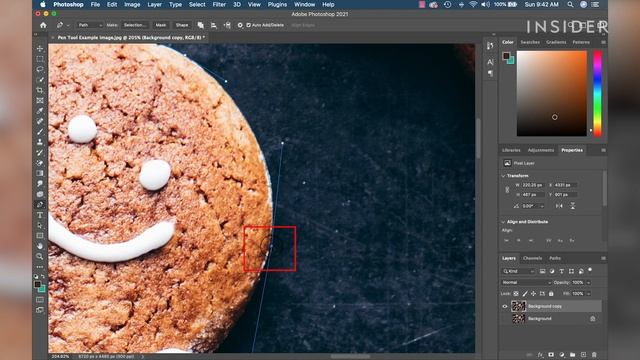The width and height of the screenshot is (640, 360).
Task: Open path alignment icon in options bar
Action: pyautogui.click(x=213, y=25)
